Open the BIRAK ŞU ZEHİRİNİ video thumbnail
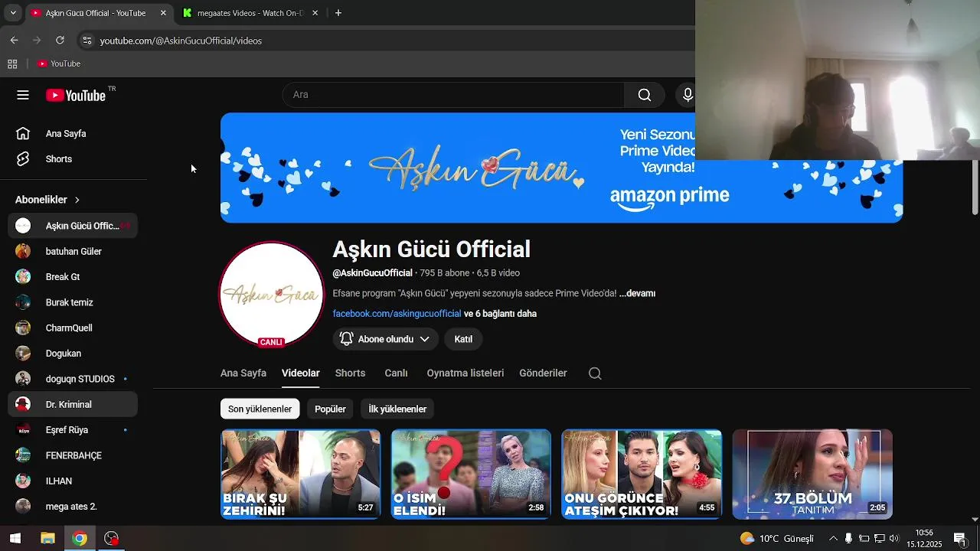Screen dimensions: 980x551 pyautogui.click(x=301, y=474)
